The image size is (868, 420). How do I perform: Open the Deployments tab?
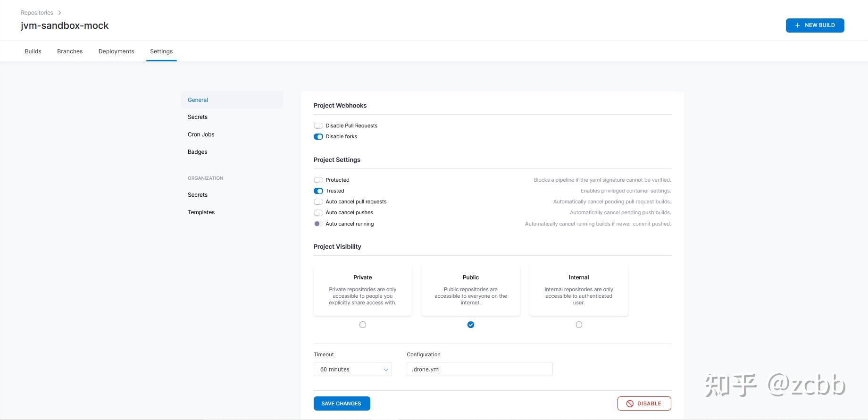click(x=116, y=51)
